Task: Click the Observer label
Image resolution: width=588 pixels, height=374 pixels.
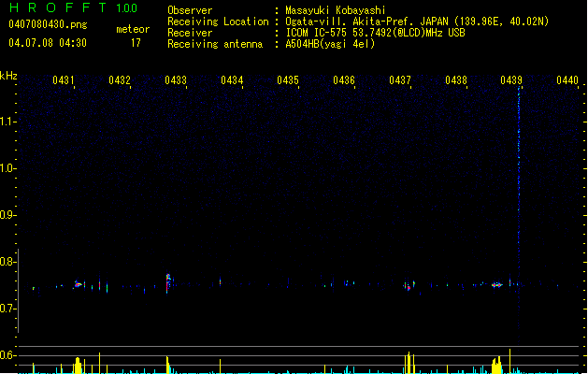Action: click(x=190, y=10)
